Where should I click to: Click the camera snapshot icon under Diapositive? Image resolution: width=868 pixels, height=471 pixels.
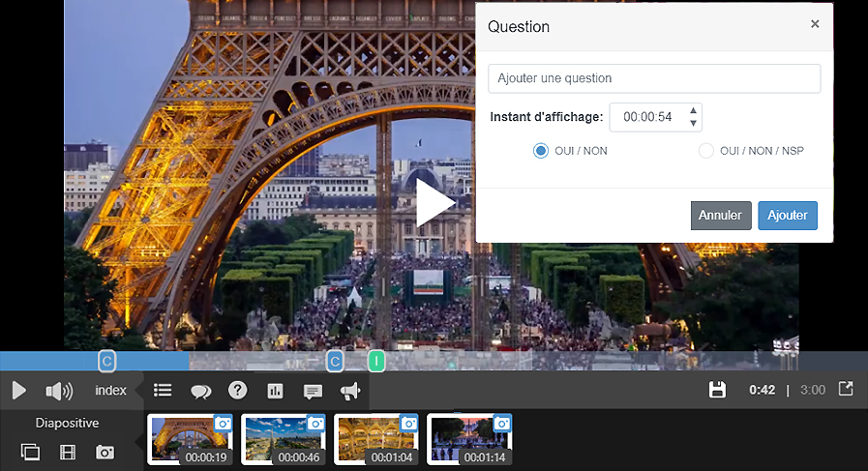[105, 452]
